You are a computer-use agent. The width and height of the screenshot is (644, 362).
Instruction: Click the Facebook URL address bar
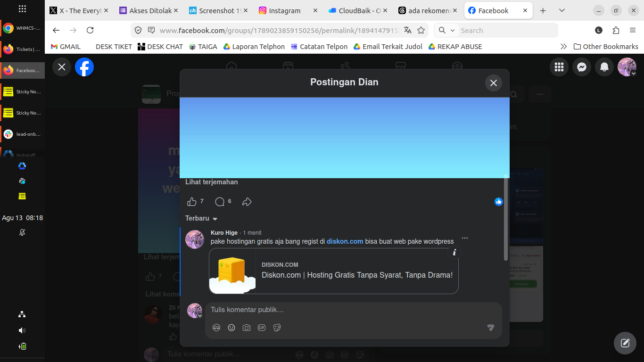(x=279, y=30)
